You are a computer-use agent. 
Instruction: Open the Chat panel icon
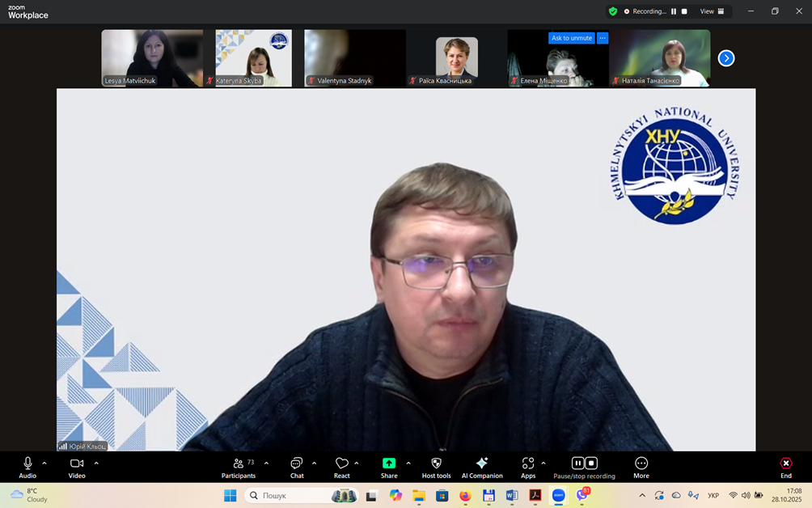click(297, 464)
